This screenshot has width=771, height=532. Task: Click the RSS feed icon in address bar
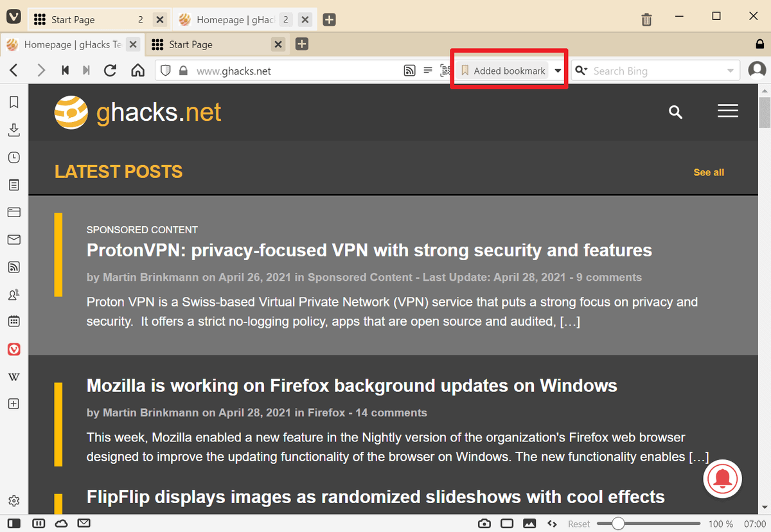point(409,71)
